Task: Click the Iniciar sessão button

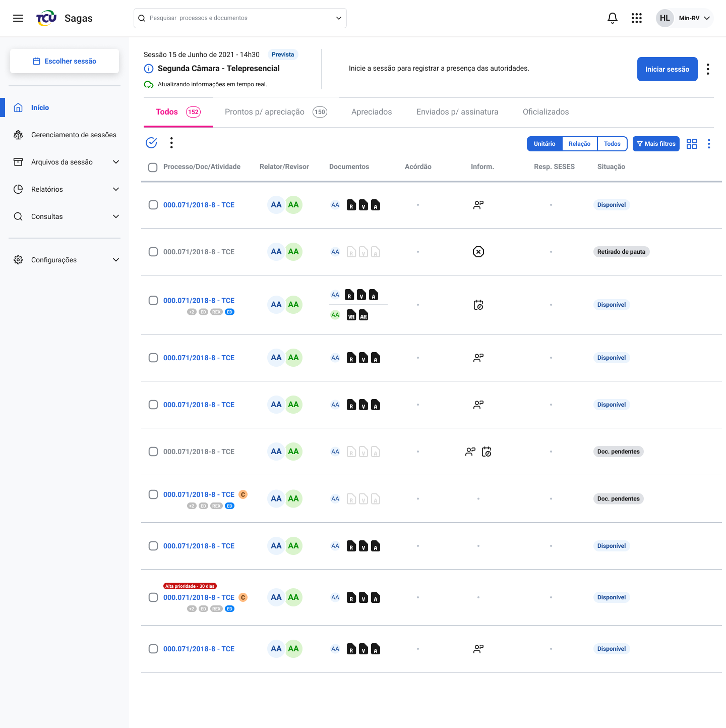Action: 667,69
